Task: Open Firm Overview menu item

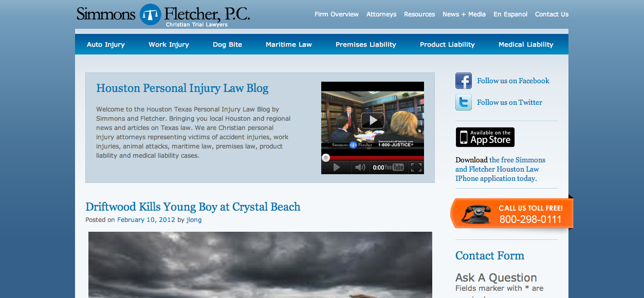Action: click(337, 14)
